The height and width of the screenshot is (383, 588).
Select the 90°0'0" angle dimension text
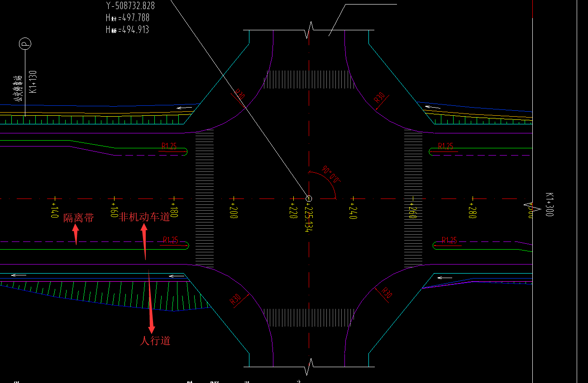pos(331,175)
